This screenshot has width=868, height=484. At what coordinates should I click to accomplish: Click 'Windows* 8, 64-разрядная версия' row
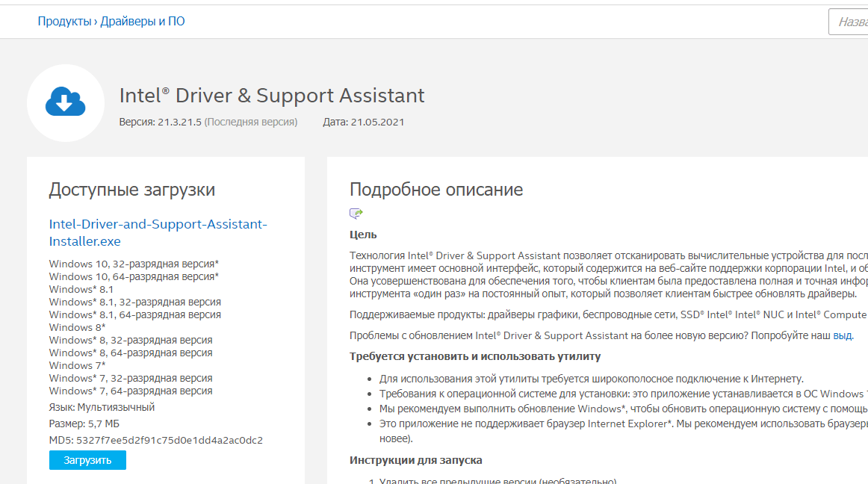click(131, 353)
